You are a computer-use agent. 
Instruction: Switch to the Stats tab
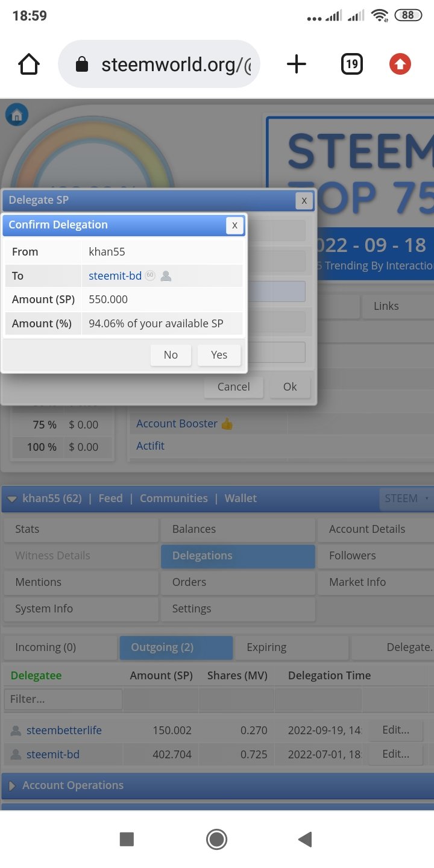coord(81,529)
